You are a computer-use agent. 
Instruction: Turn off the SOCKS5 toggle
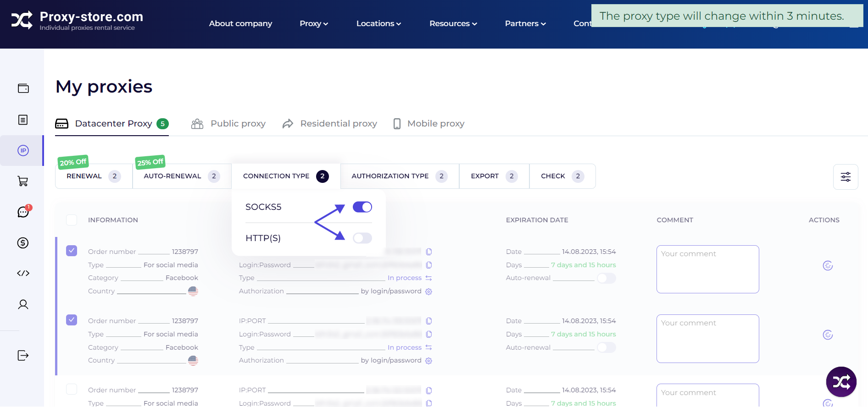click(x=362, y=207)
